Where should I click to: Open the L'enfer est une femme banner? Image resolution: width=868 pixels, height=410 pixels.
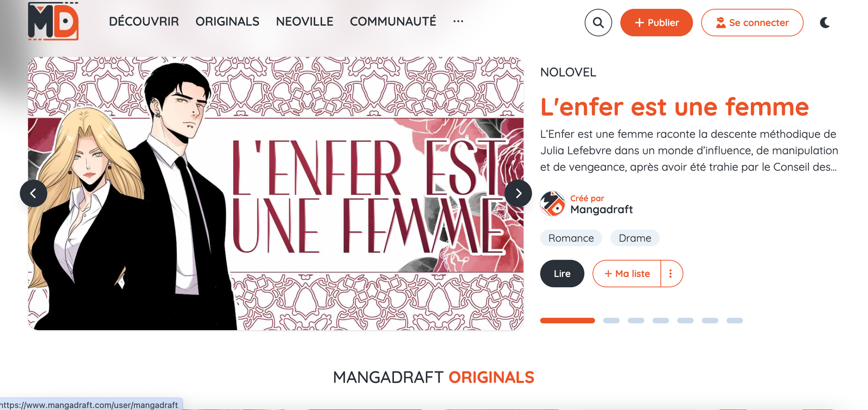pyautogui.click(x=276, y=193)
